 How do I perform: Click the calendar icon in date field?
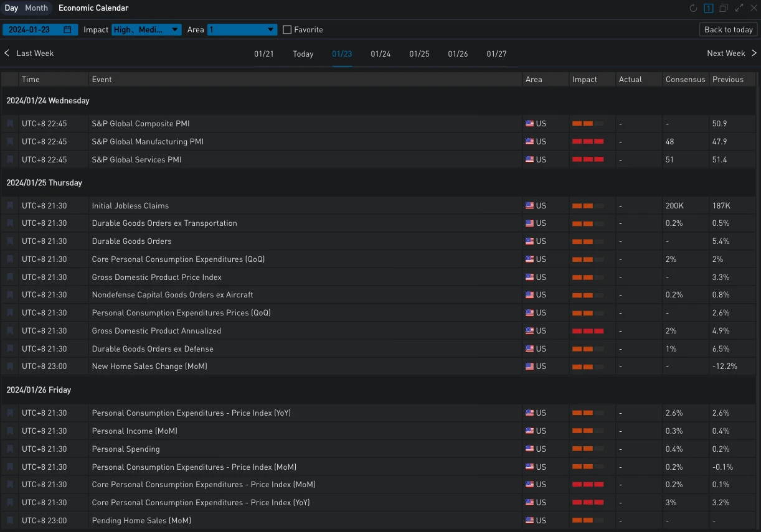pos(67,30)
